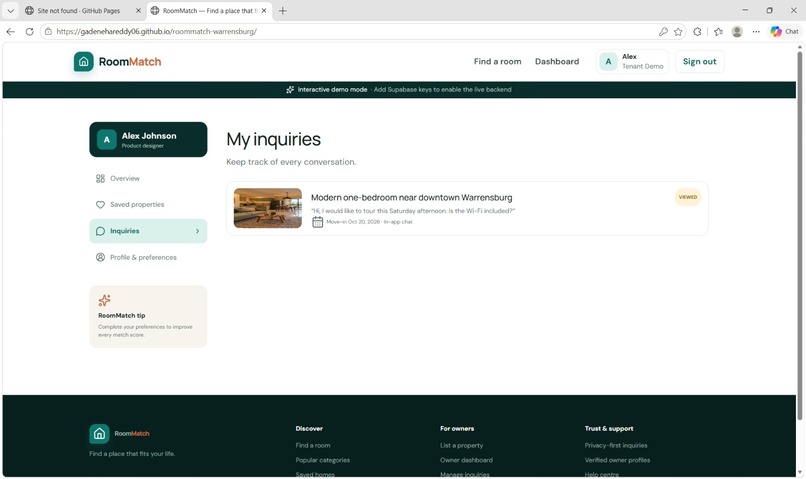
Task: Click the Interactive demo mode banner text
Action: [333, 89]
